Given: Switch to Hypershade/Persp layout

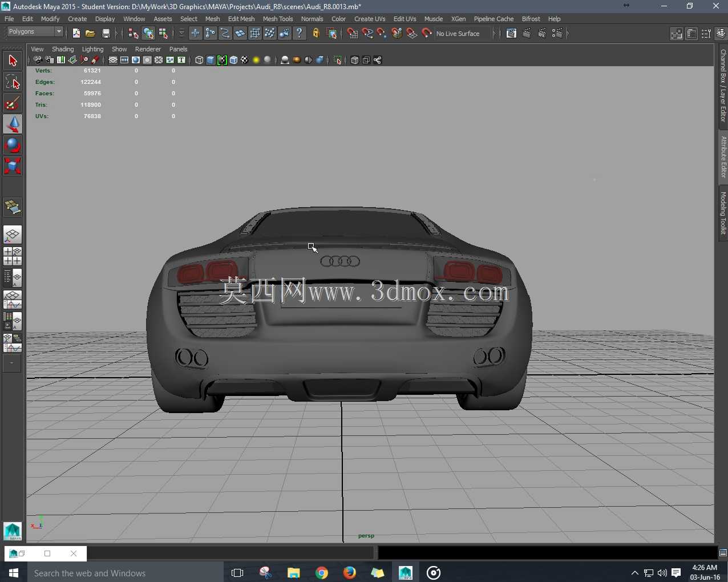Looking at the screenshot, I should tap(13, 321).
